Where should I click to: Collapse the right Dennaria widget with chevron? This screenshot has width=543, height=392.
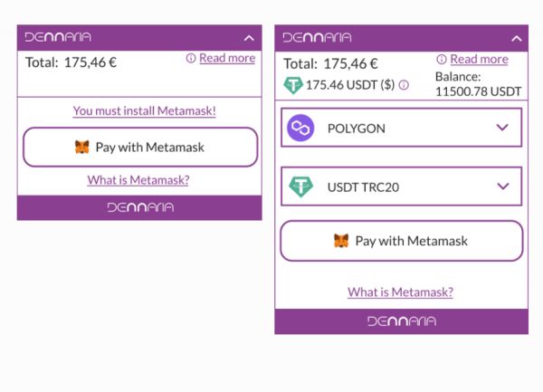[517, 39]
